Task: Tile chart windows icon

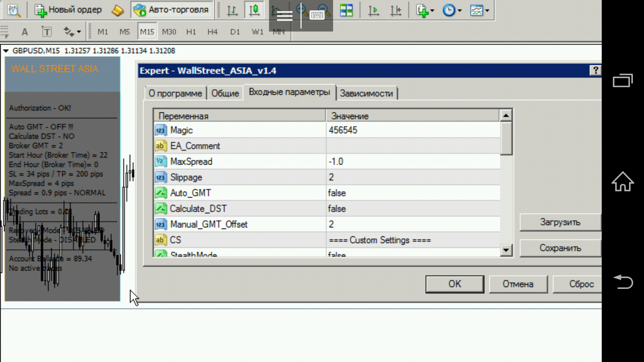Action: (x=346, y=10)
